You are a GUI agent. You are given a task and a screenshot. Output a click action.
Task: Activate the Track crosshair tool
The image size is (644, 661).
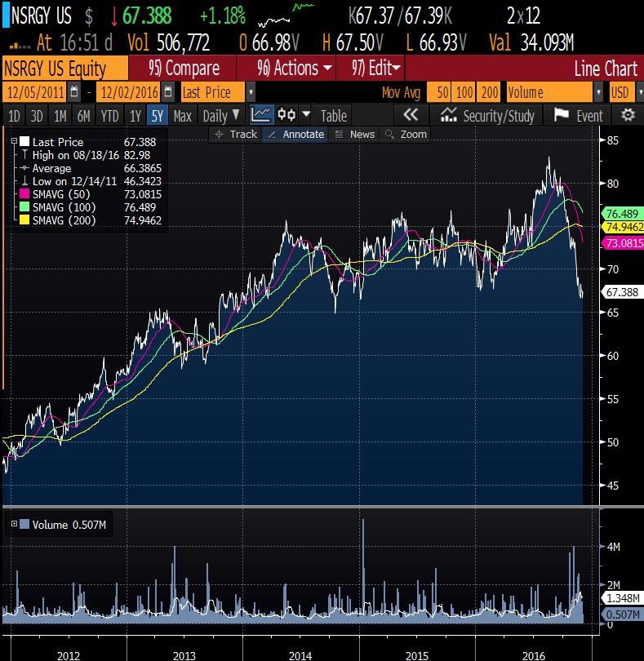[x=235, y=134]
